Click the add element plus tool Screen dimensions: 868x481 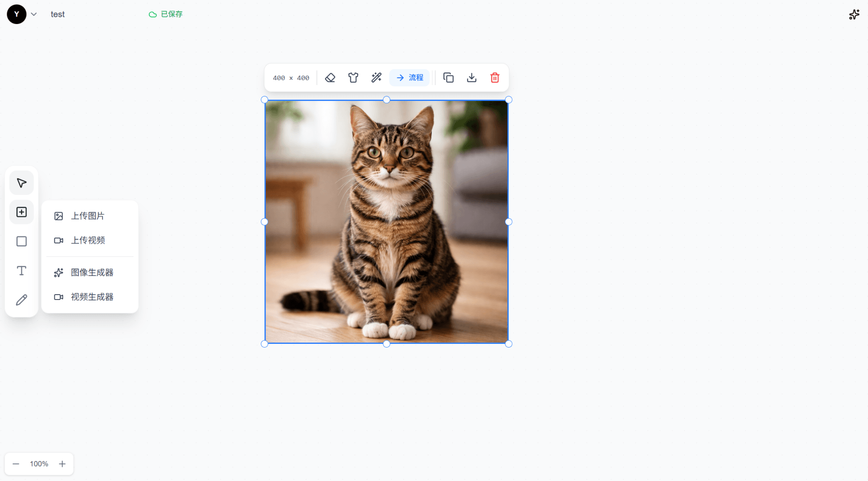(21, 212)
